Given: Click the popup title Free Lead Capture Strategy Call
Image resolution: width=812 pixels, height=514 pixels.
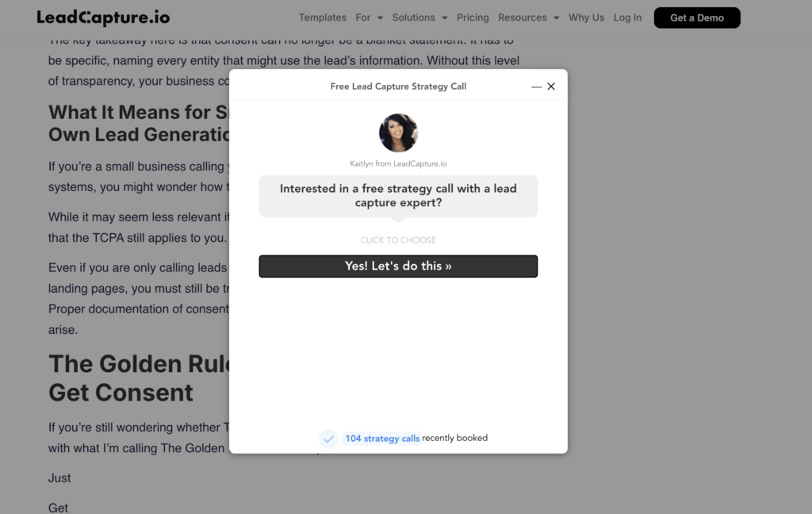Looking at the screenshot, I should tap(398, 86).
